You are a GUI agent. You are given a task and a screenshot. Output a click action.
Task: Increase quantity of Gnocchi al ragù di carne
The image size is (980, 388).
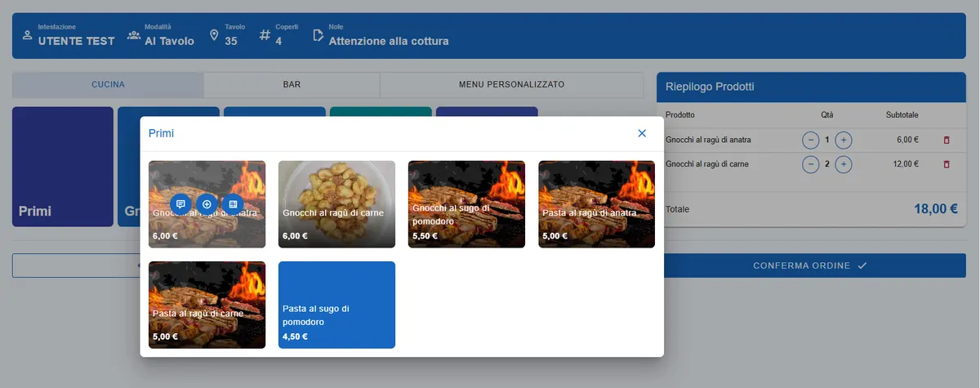click(x=844, y=164)
